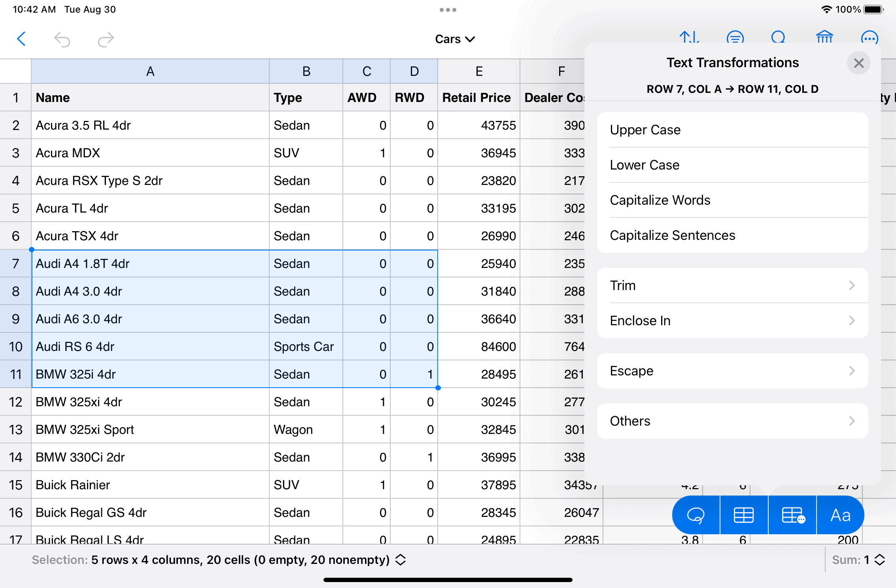The image size is (896, 588).
Task: Select retail price 84600 cell
Action: tap(479, 347)
